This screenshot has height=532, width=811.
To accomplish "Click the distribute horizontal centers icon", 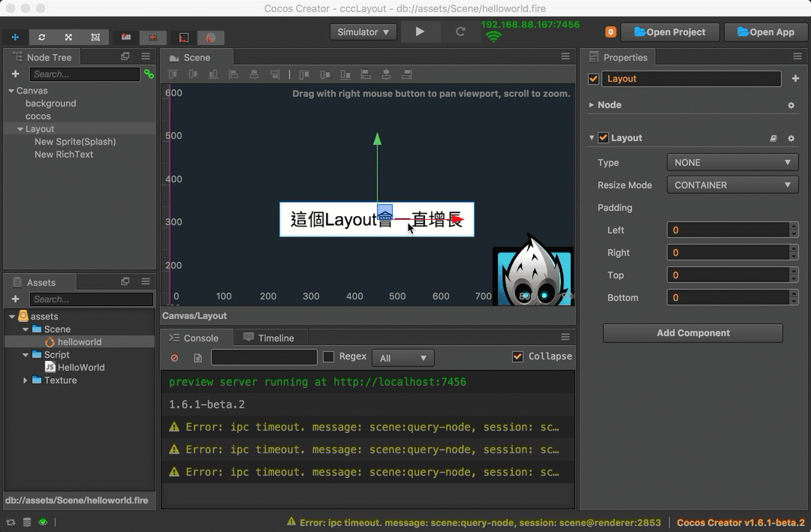I will click(386, 74).
